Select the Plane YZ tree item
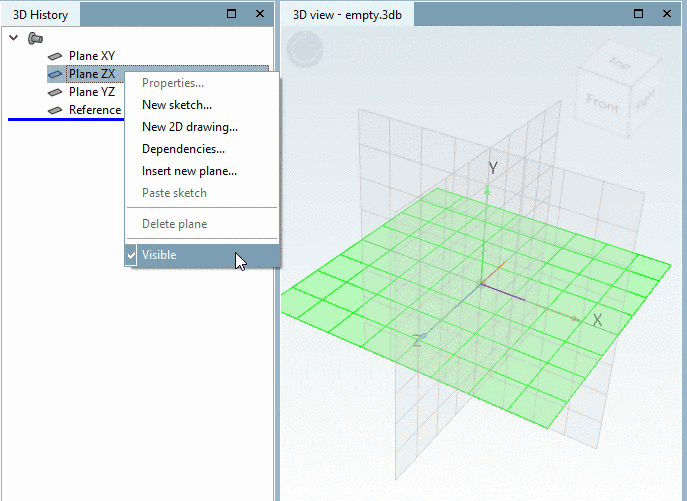 [x=92, y=92]
